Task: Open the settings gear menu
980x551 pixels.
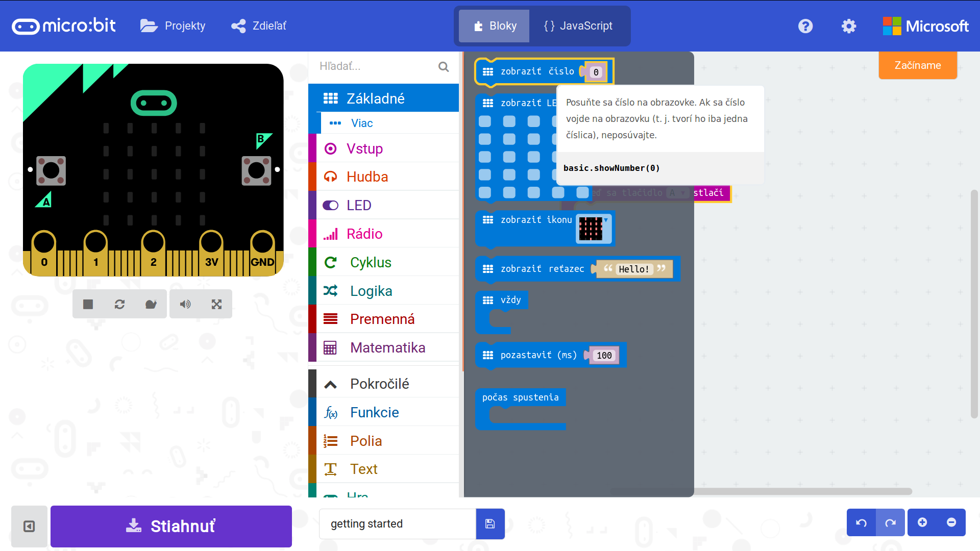Action: pos(848,26)
